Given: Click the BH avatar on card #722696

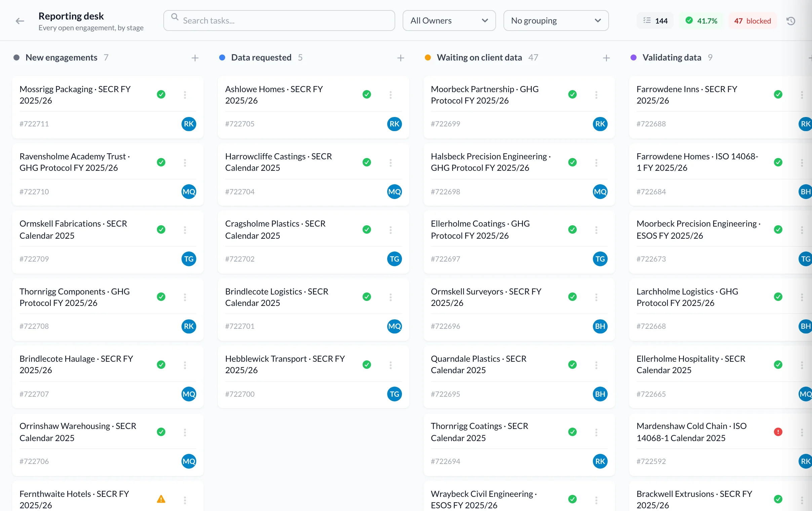Looking at the screenshot, I should pyautogui.click(x=600, y=326).
